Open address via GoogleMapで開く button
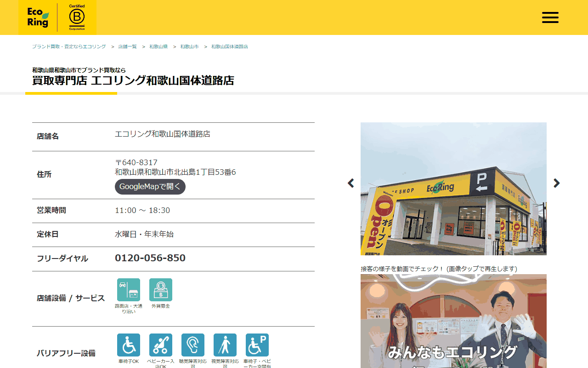 pos(150,187)
